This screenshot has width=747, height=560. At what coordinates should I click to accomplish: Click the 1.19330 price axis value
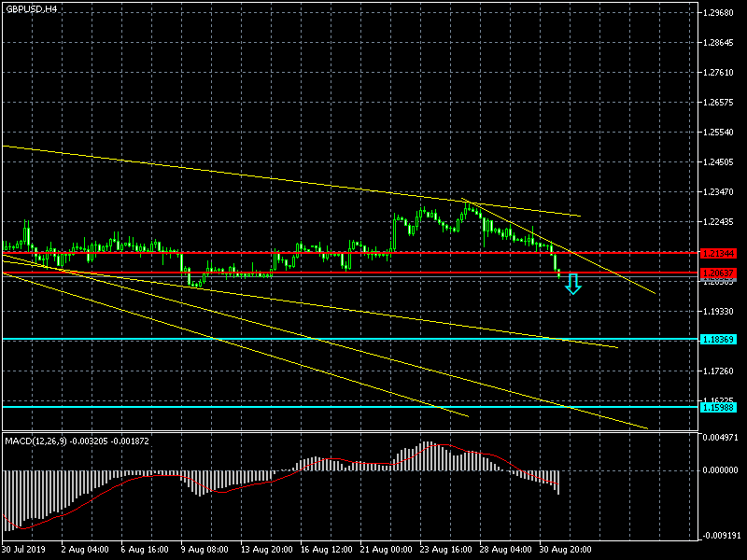(718, 311)
